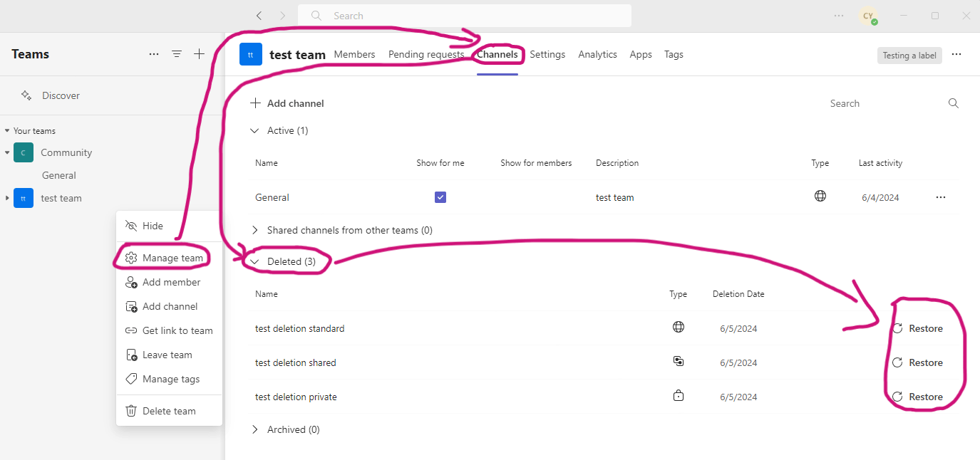Click the Add channel button

(287, 103)
